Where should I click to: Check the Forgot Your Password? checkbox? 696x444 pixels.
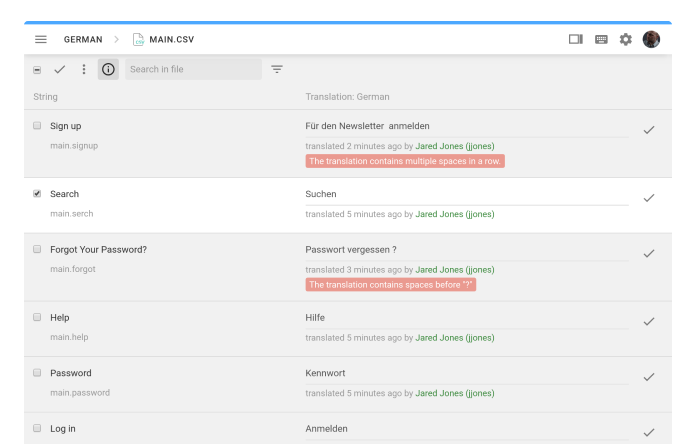pyautogui.click(x=37, y=249)
